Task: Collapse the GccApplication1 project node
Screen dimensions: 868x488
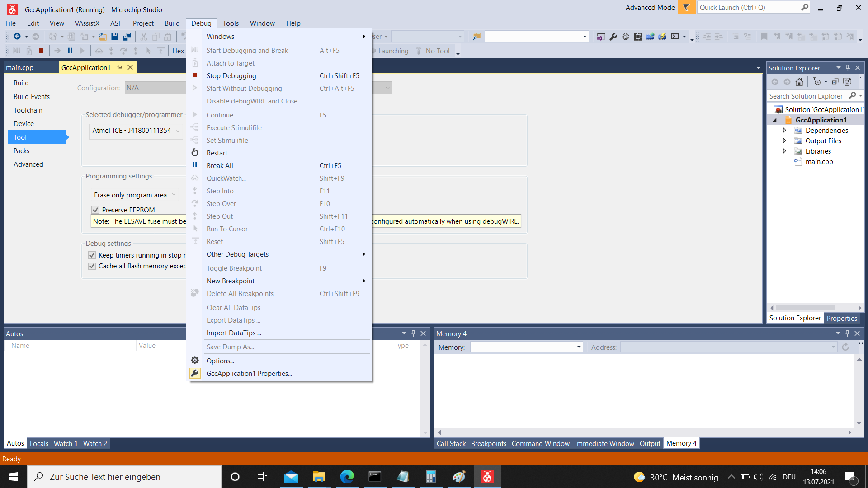Action: tap(775, 120)
